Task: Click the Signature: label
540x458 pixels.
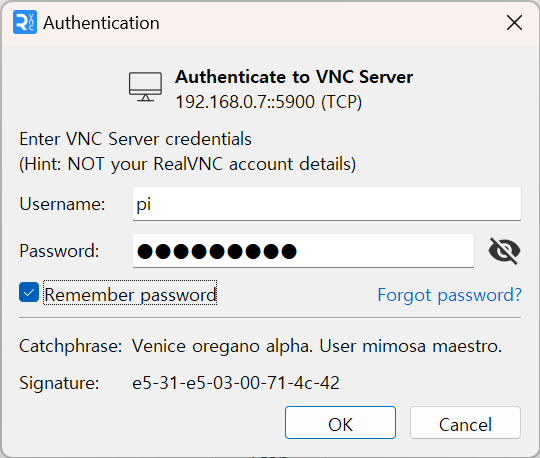Action: (59, 383)
